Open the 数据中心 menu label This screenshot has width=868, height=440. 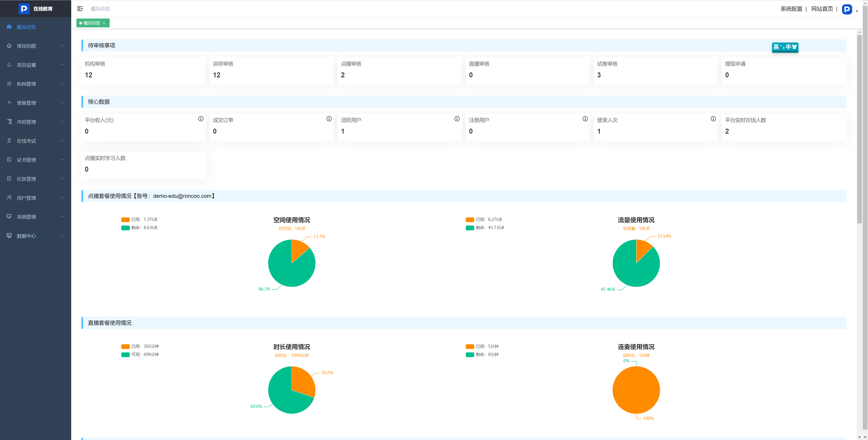tap(26, 236)
